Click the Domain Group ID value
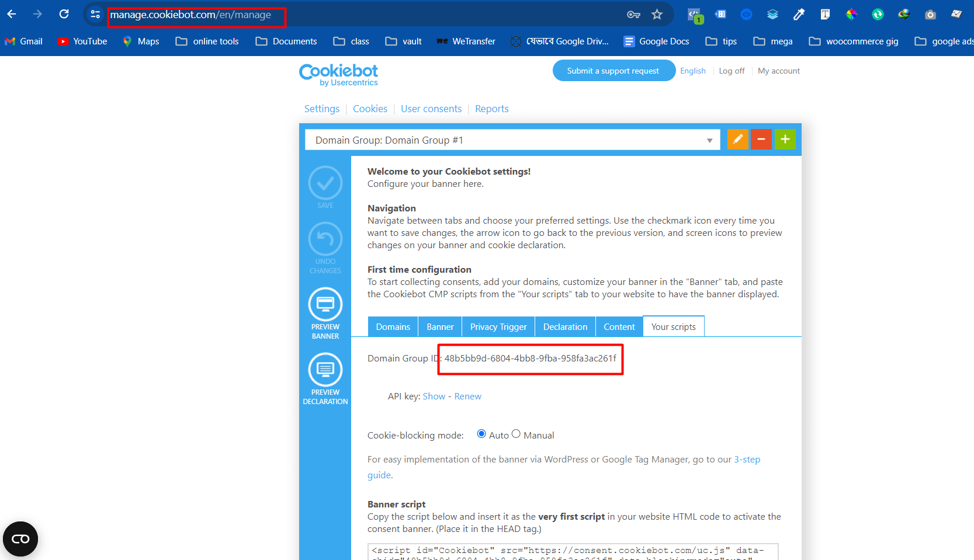Image resolution: width=974 pixels, height=560 pixels. click(531, 359)
